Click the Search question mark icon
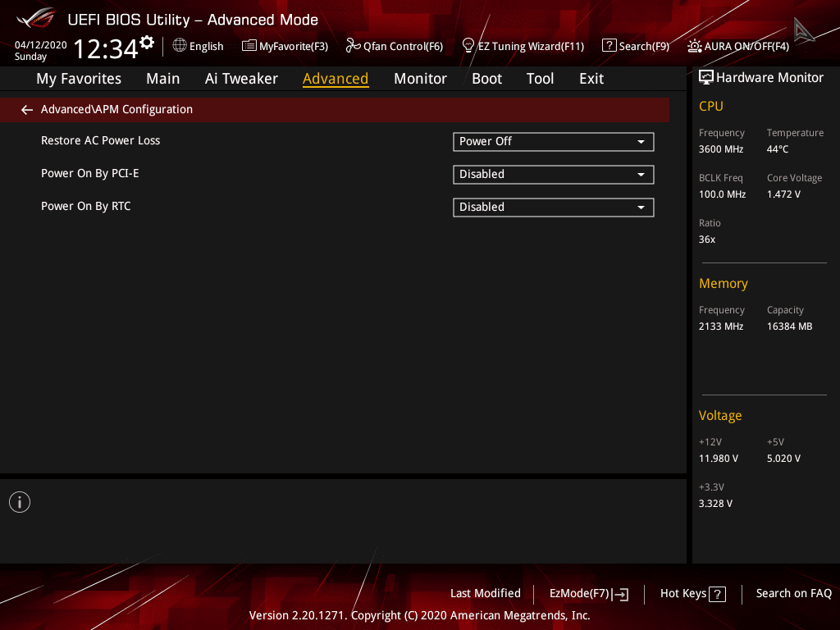840x630 pixels. [609, 46]
